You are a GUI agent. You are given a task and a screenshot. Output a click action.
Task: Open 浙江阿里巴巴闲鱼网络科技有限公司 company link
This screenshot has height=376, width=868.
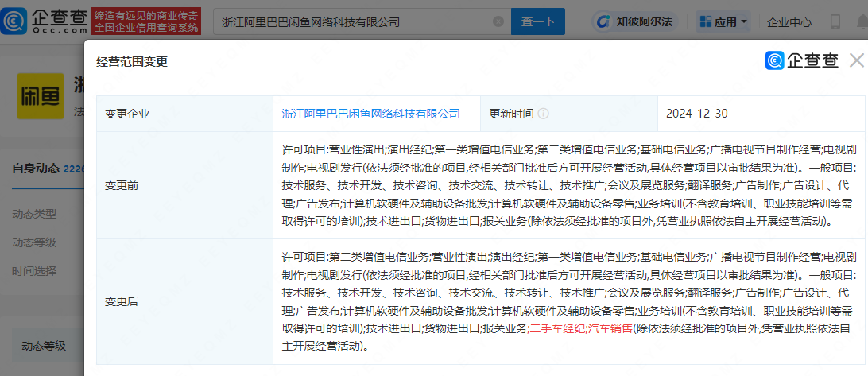371,114
